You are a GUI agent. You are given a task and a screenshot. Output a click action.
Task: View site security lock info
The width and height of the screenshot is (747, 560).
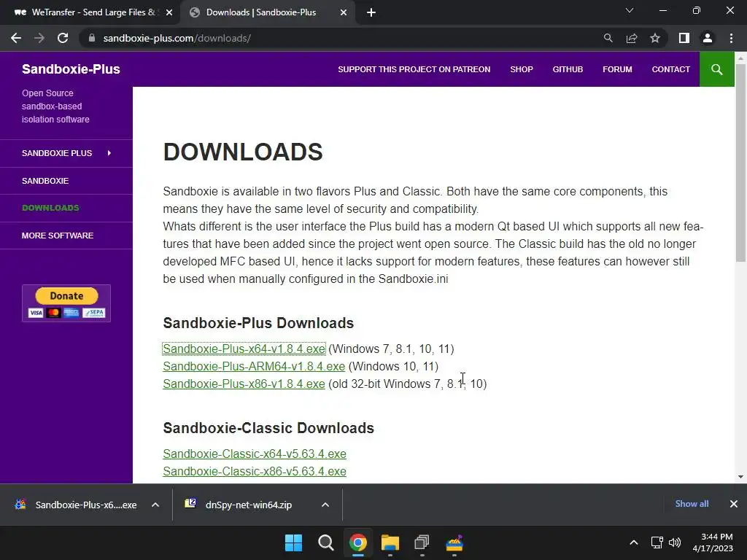(92, 38)
